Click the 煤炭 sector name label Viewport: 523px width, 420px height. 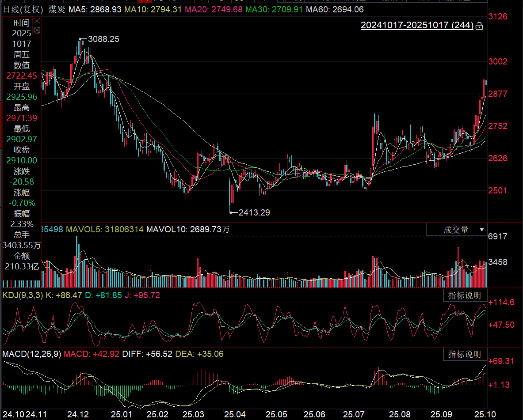pyautogui.click(x=56, y=9)
